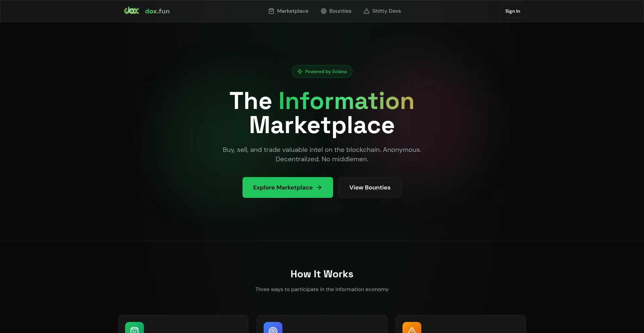Click the Information Marketplace hero heading
644x333 pixels.
[x=322, y=113]
